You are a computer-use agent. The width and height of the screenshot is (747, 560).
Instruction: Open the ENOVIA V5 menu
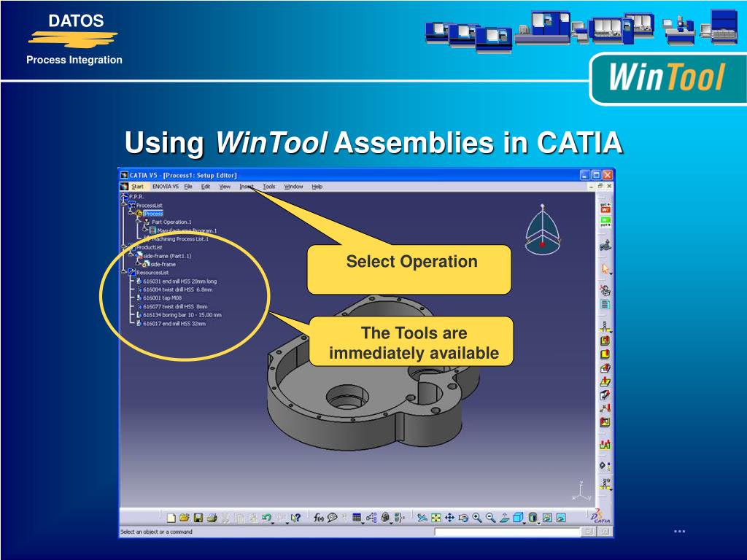pyautogui.click(x=166, y=187)
